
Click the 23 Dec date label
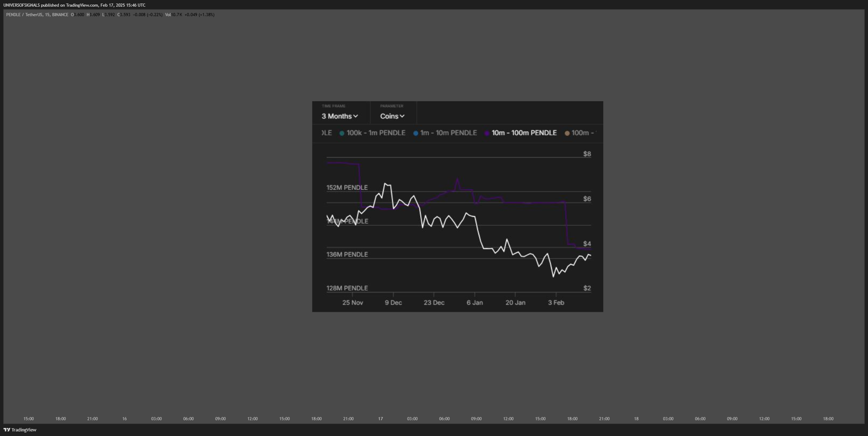pyautogui.click(x=434, y=302)
